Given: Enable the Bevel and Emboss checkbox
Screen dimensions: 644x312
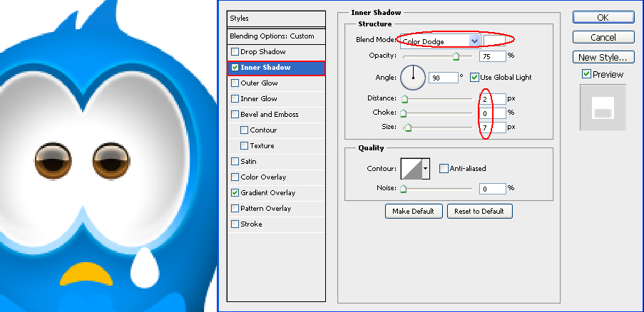Looking at the screenshot, I should [235, 115].
